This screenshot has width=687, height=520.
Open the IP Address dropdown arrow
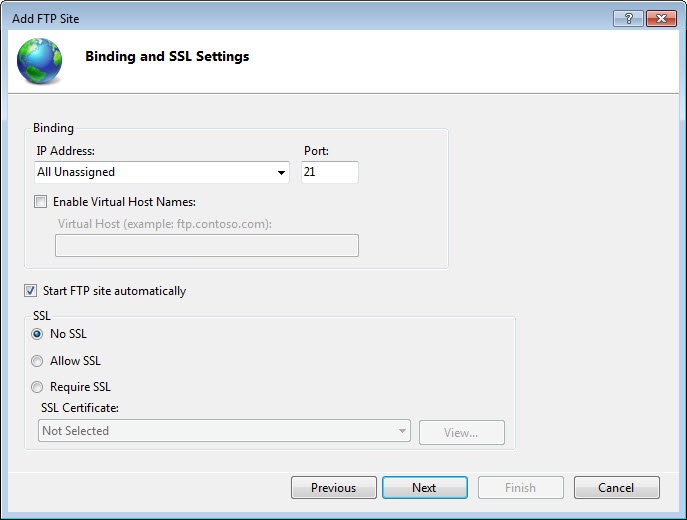coord(282,173)
